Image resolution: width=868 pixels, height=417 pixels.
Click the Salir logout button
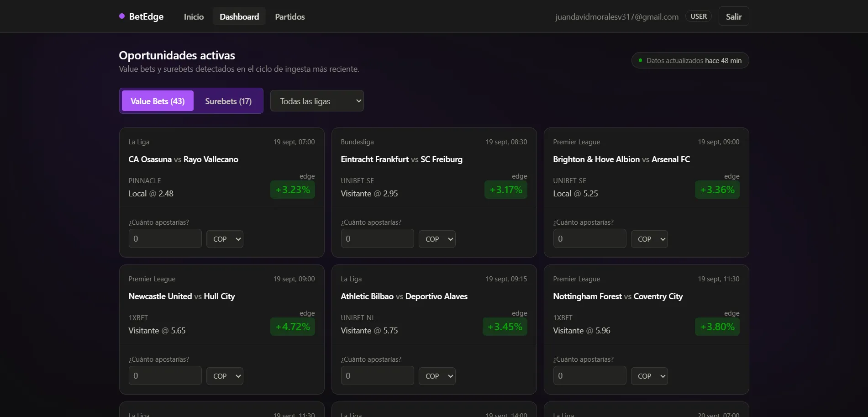click(x=734, y=16)
